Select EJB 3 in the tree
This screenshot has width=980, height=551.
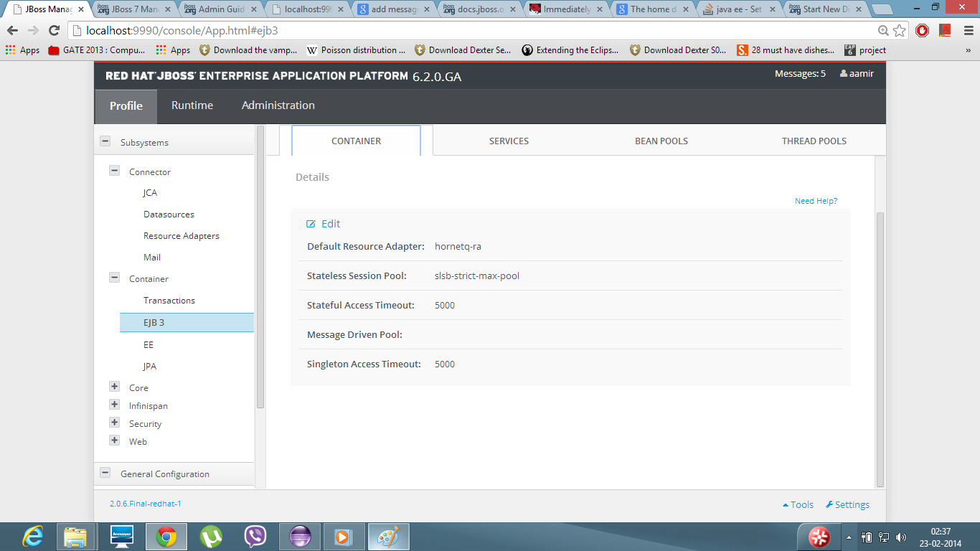(x=187, y=323)
